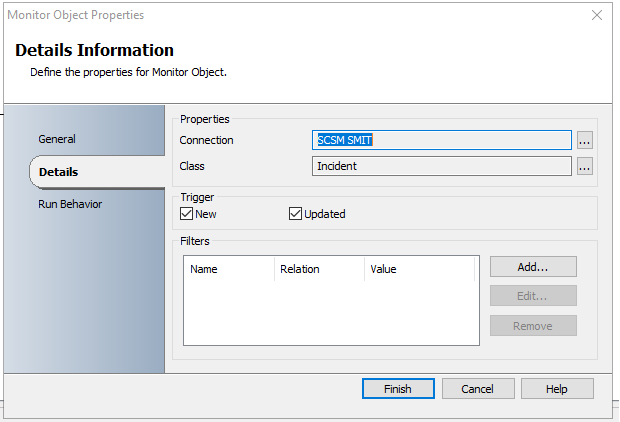Open the General tab

[57, 139]
